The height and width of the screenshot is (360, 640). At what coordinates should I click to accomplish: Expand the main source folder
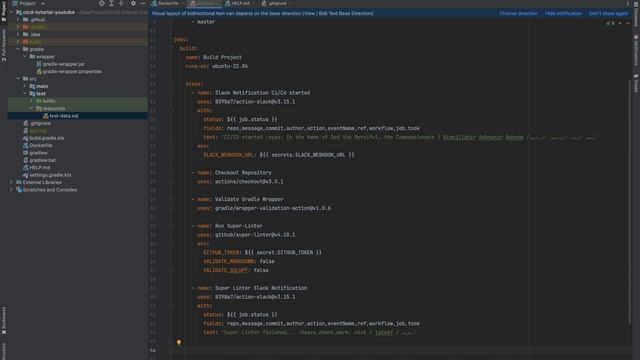(24, 86)
